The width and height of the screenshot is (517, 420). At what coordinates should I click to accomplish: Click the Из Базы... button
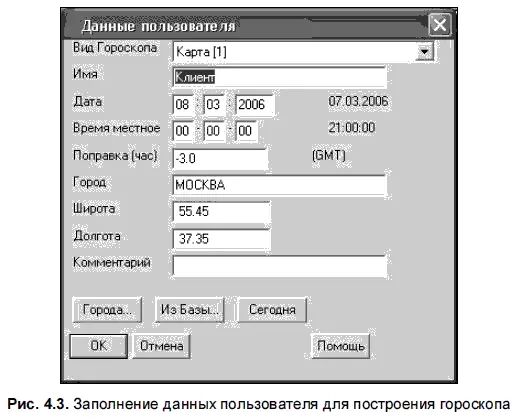point(189,310)
